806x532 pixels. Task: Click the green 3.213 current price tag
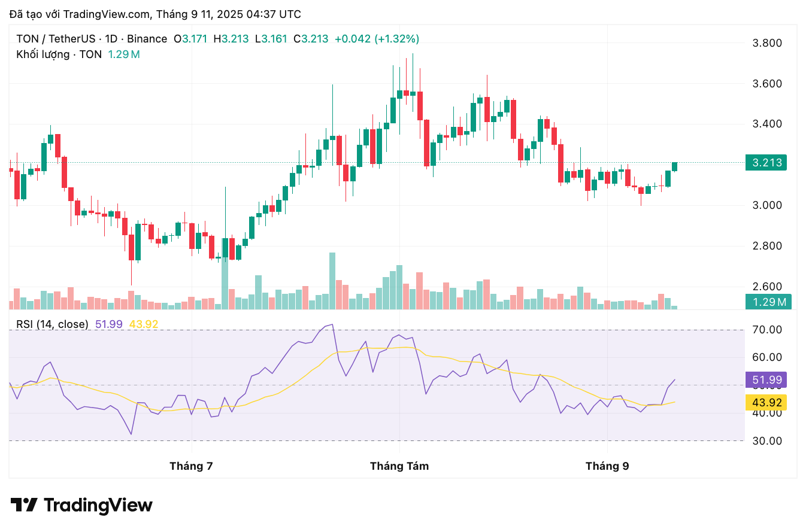(768, 163)
